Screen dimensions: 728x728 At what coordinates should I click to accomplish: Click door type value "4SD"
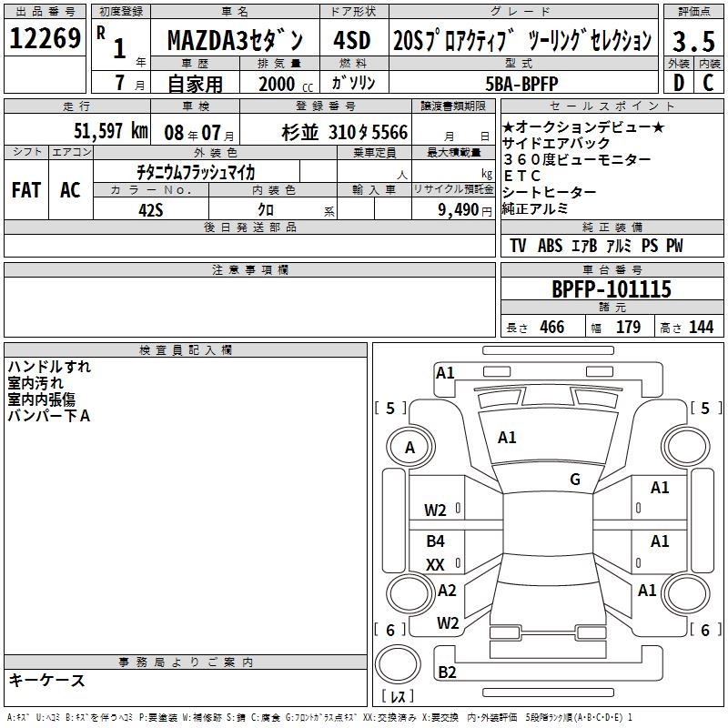[x=352, y=40]
